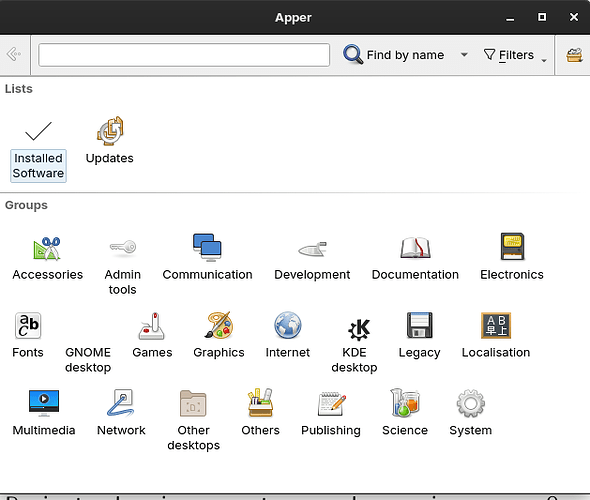Open the Electronics group
The image size is (590, 500).
tap(512, 257)
